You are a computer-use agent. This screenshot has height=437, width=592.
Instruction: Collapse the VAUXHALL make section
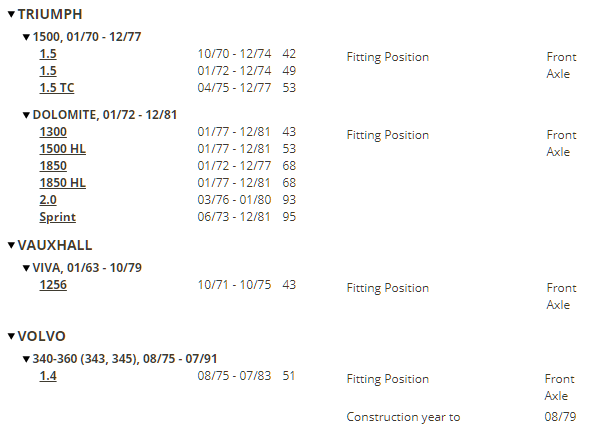click(11, 246)
